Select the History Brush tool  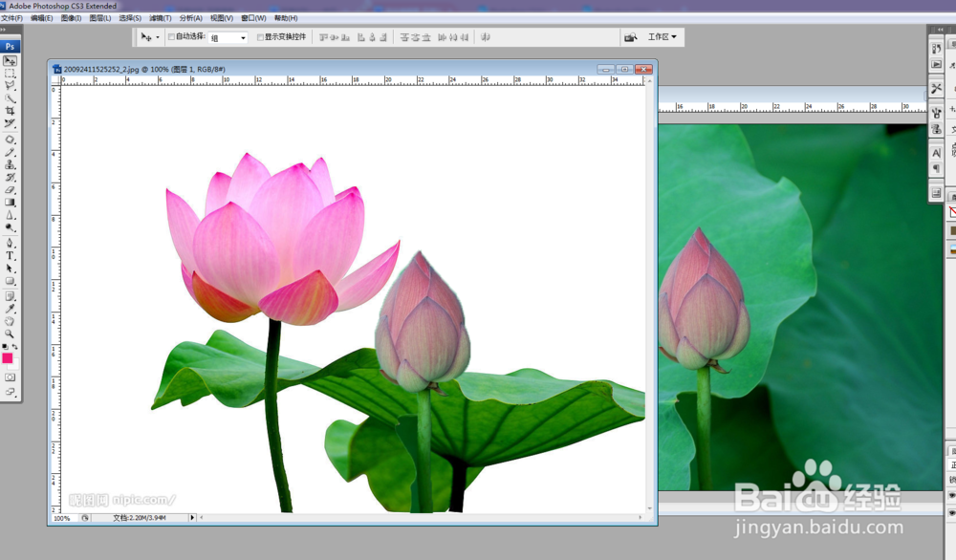pos(10,178)
